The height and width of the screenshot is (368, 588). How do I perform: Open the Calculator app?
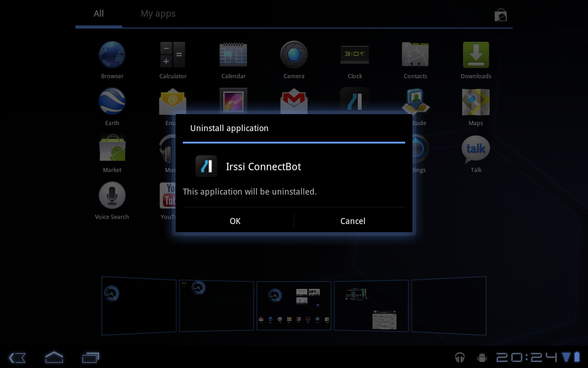[x=173, y=54]
